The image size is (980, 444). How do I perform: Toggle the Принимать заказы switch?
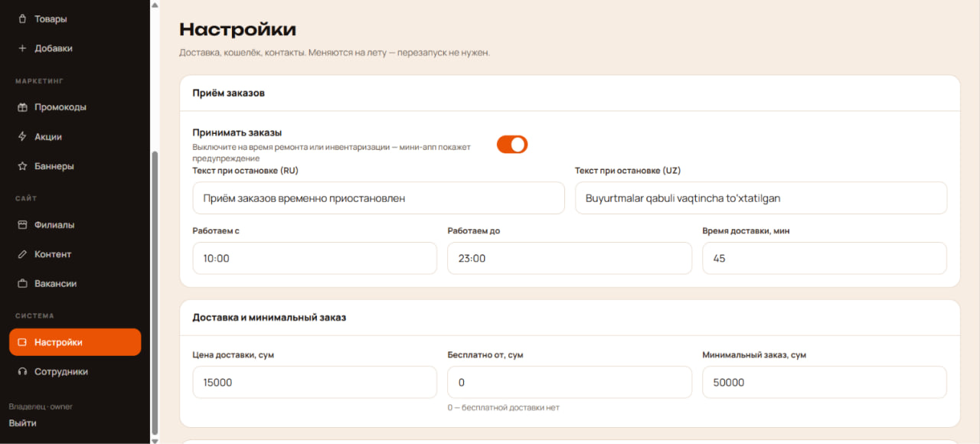pyautogui.click(x=512, y=144)
